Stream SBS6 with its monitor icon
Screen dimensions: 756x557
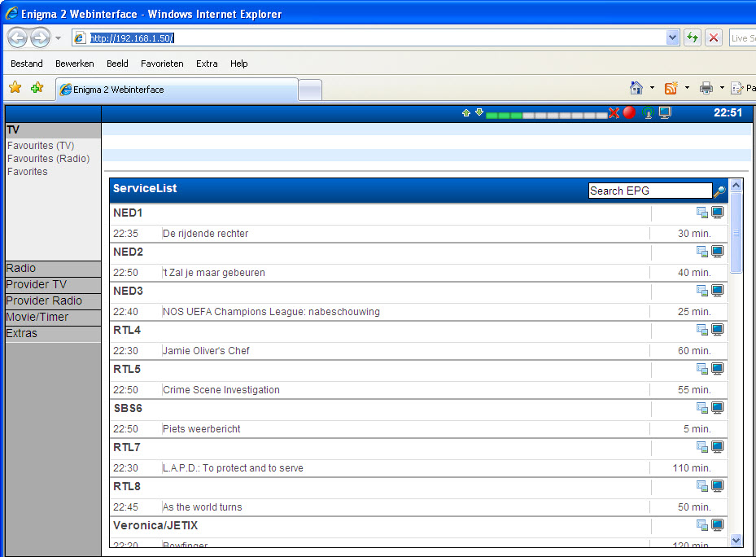[718, 408]
